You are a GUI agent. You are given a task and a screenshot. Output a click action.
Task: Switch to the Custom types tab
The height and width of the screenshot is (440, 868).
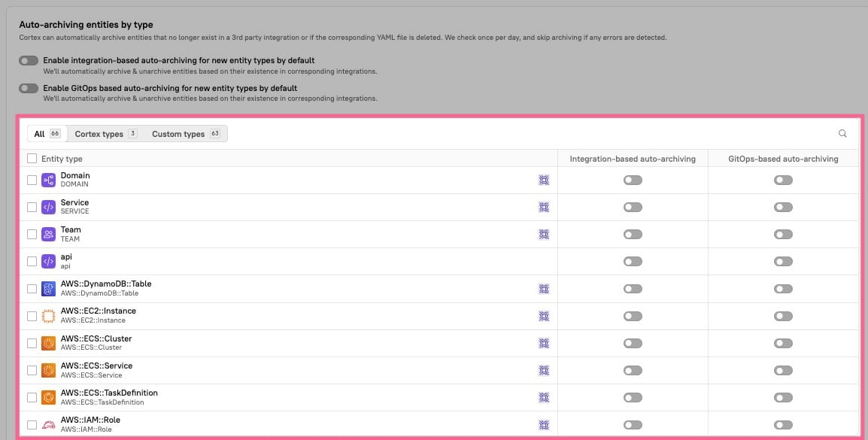(x=186, y=133)
